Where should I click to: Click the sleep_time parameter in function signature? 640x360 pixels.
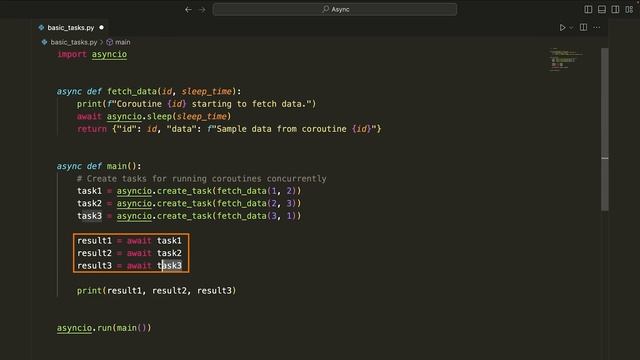[x=207, y=91]
